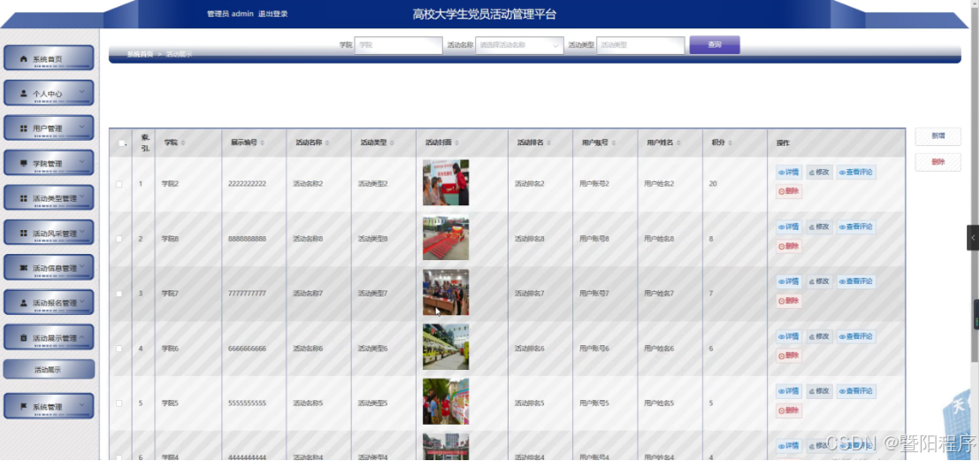Open the cover image of 活动名称6

446,347
